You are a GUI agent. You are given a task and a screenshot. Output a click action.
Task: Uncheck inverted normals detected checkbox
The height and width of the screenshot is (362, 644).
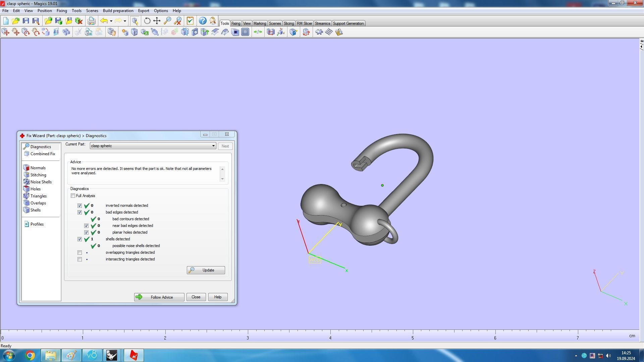(80, 206)
